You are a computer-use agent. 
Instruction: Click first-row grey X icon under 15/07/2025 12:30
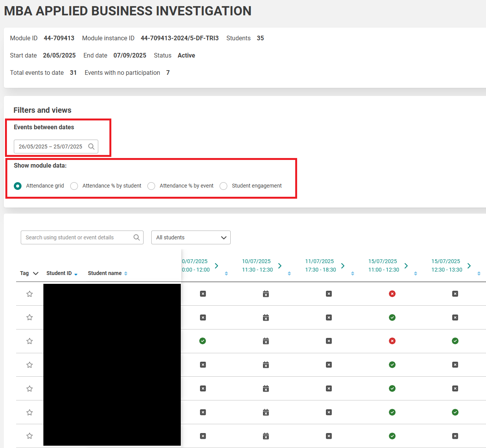point(455,294)
